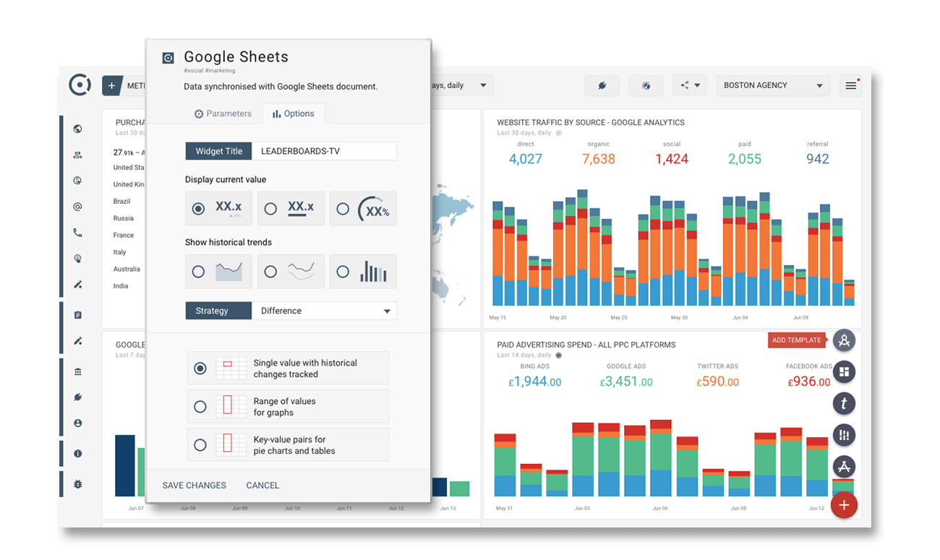Click the social traffic value 1,424

(x=672, y=159)
